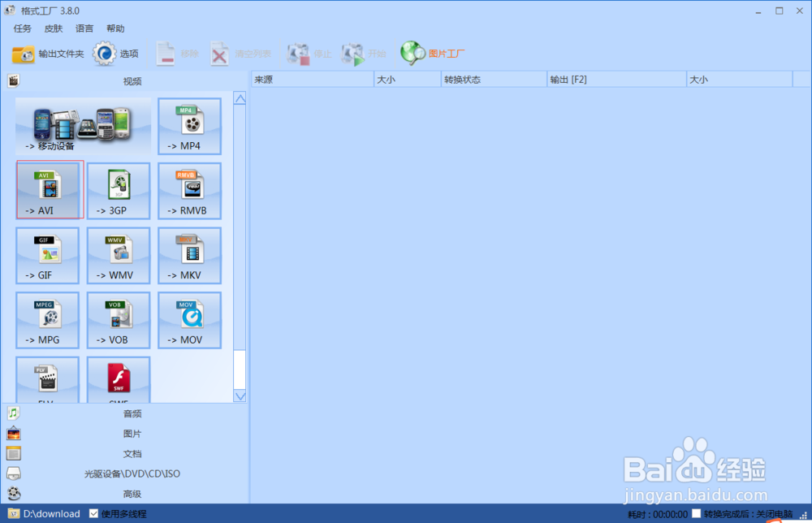Click the stop (停止) toolbar icon
Viewport: 812px width, 523px height.
(298, 54)
